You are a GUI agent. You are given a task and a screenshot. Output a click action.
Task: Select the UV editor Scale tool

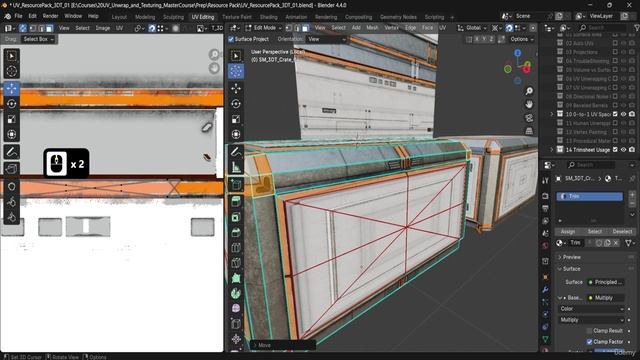point(11,119)
